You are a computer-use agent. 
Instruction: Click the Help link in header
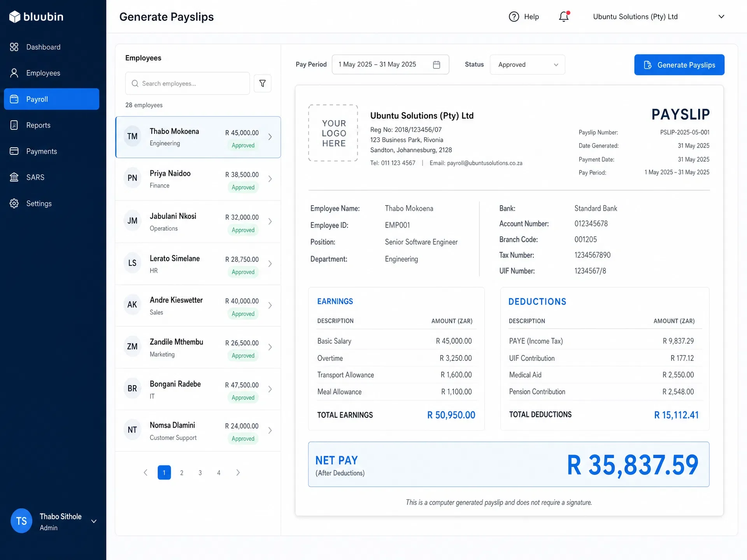click(524, 17)
